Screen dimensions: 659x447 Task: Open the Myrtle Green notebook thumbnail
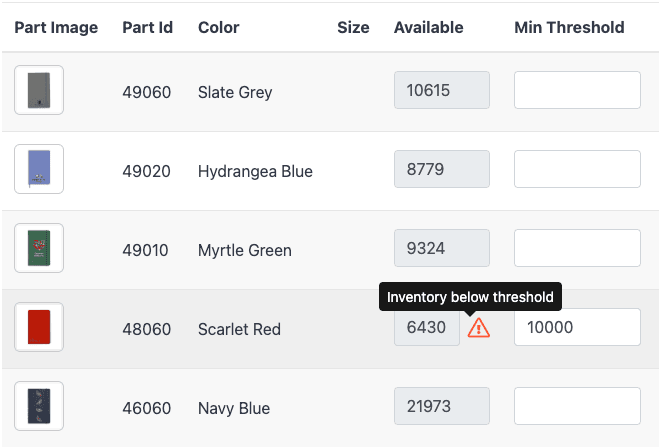tap(39, 248)
